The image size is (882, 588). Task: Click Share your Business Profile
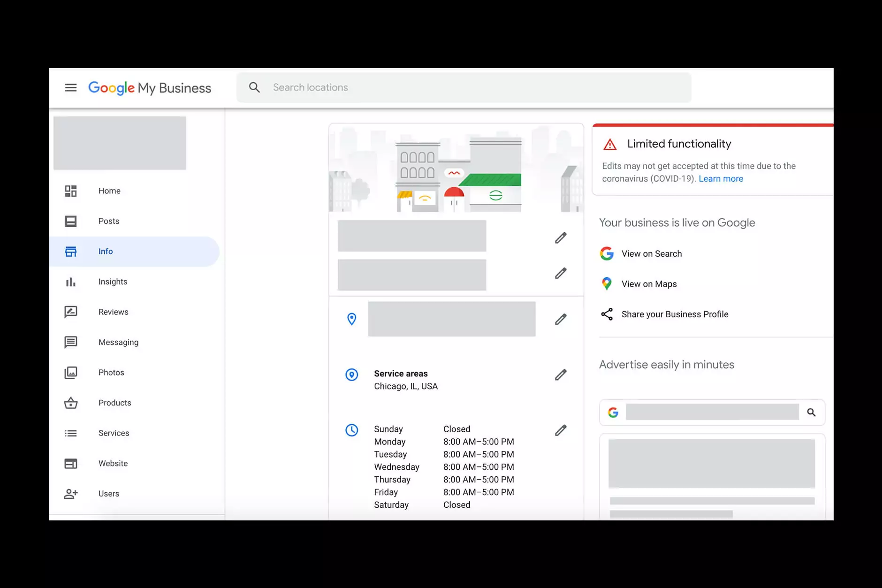coord(675,314)
